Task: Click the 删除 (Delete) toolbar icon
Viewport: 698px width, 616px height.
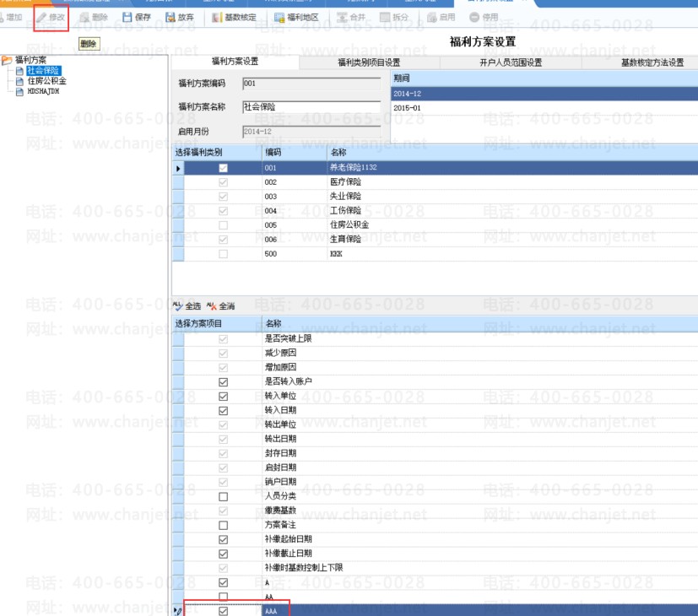Action: (x=84, y=17)
